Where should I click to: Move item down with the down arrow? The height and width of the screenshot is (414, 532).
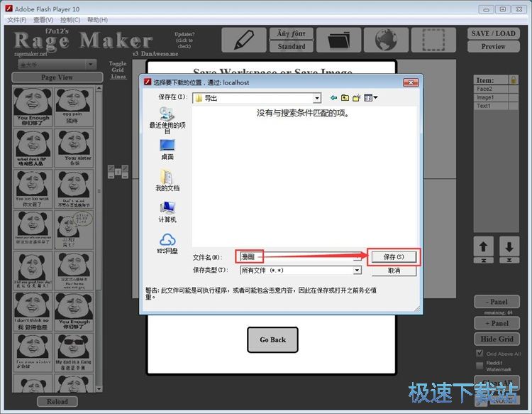tap(509, 247)
